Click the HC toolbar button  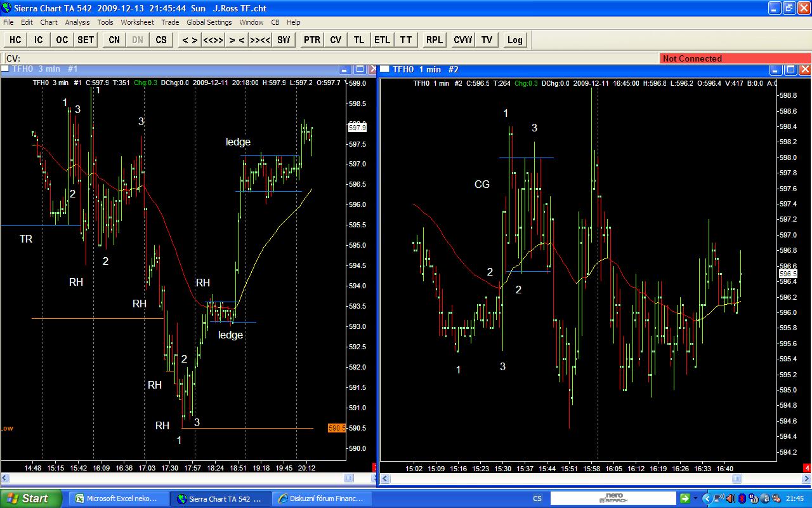pos(15,40)
